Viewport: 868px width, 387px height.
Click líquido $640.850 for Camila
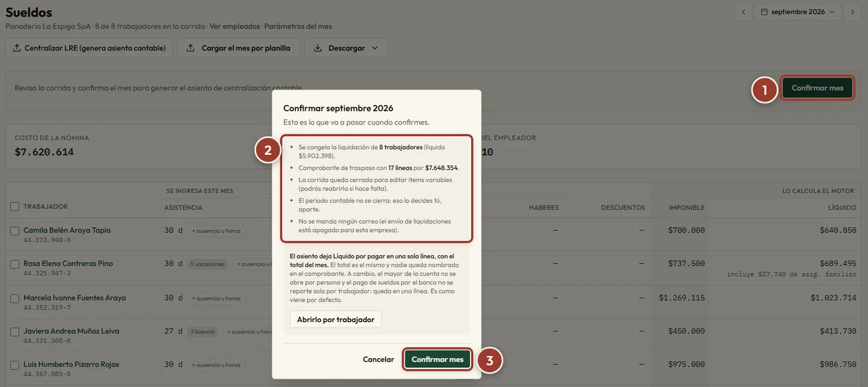point(838,230)
